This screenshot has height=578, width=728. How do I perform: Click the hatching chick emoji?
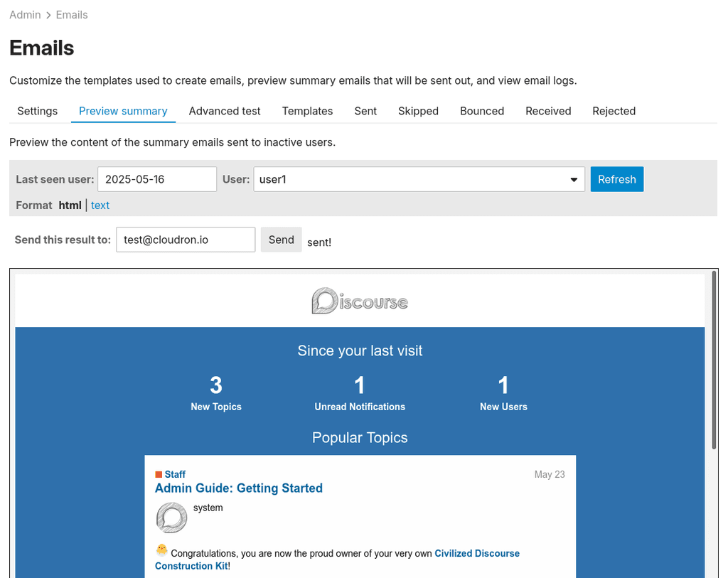pos(161,550)
